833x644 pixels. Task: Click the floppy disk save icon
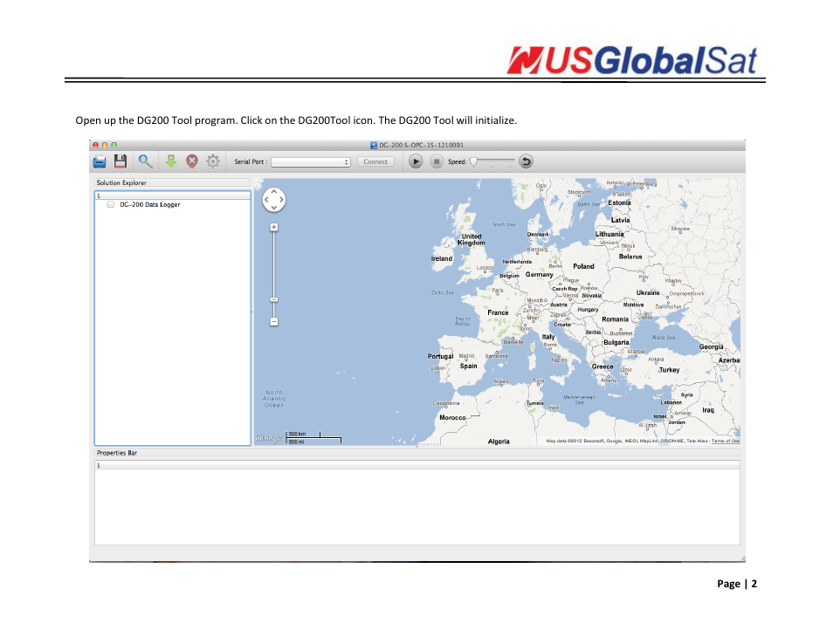click(x=120, y=161)
